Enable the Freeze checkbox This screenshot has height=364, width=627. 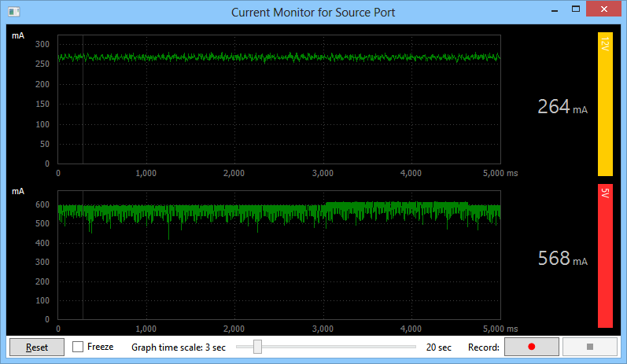78,347
